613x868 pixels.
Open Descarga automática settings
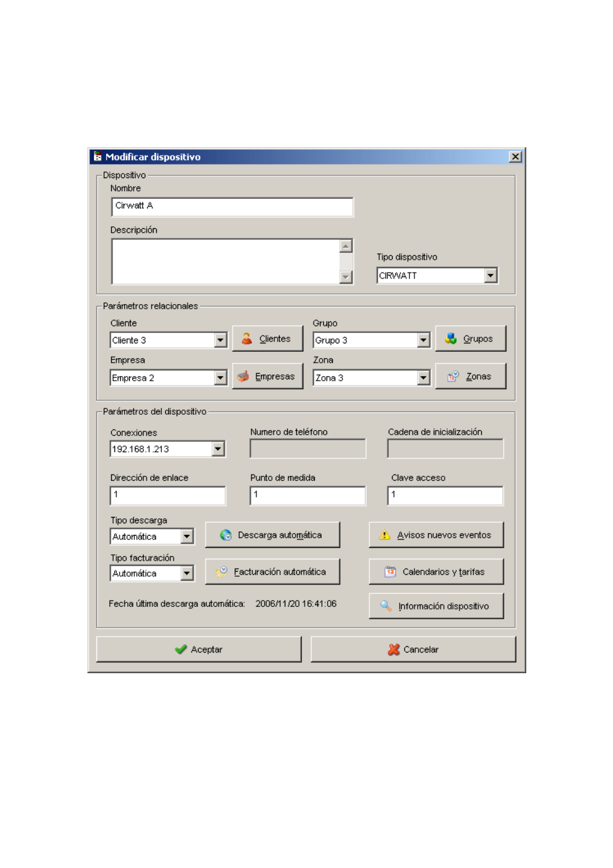tap(272, 535)
